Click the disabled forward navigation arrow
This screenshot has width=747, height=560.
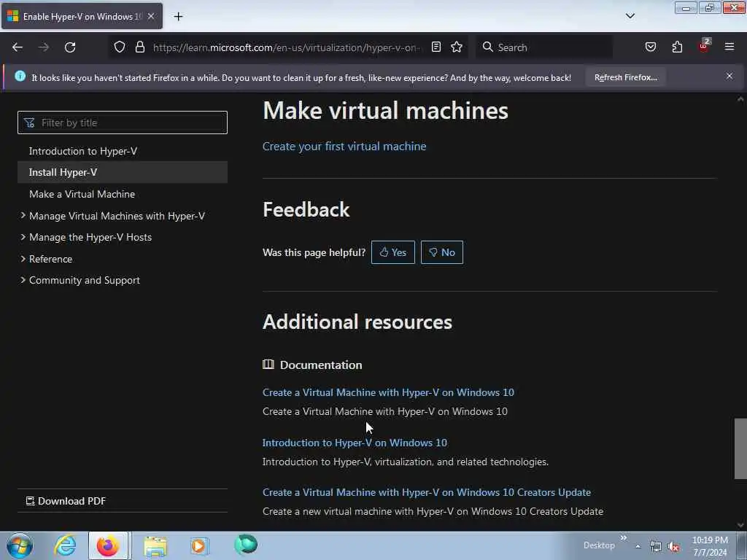coord(43,47)
